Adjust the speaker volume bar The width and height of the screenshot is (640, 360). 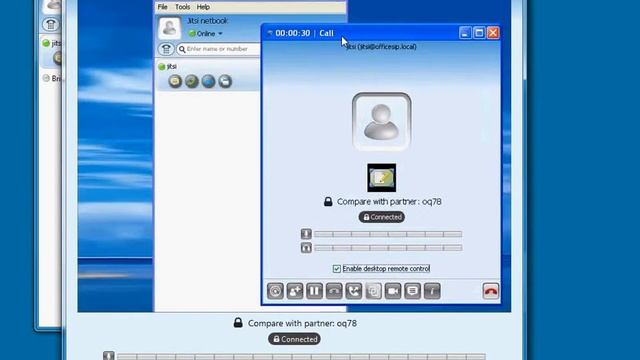pyautogui.click(x=388, y=248)
